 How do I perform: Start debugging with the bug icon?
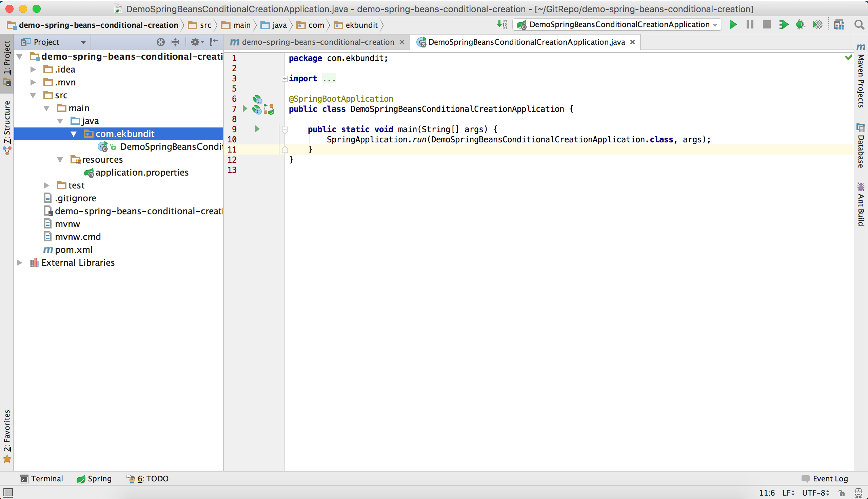click(x=801, y=24)
